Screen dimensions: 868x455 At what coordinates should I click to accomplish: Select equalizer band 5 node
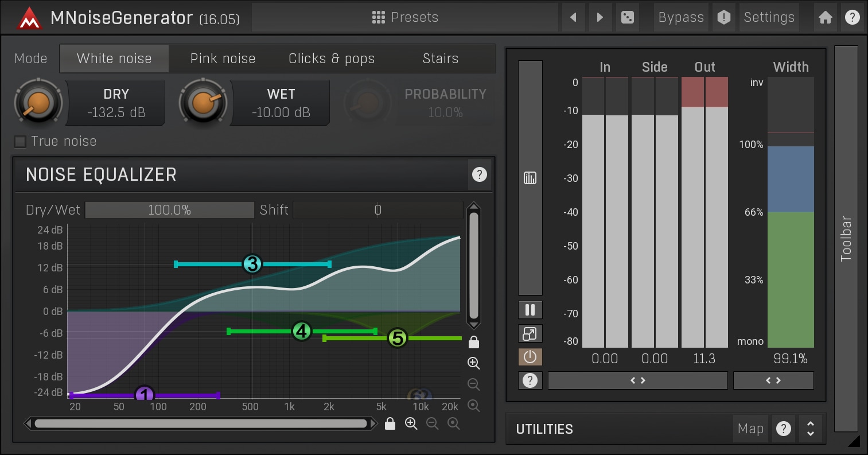(397, 338)
